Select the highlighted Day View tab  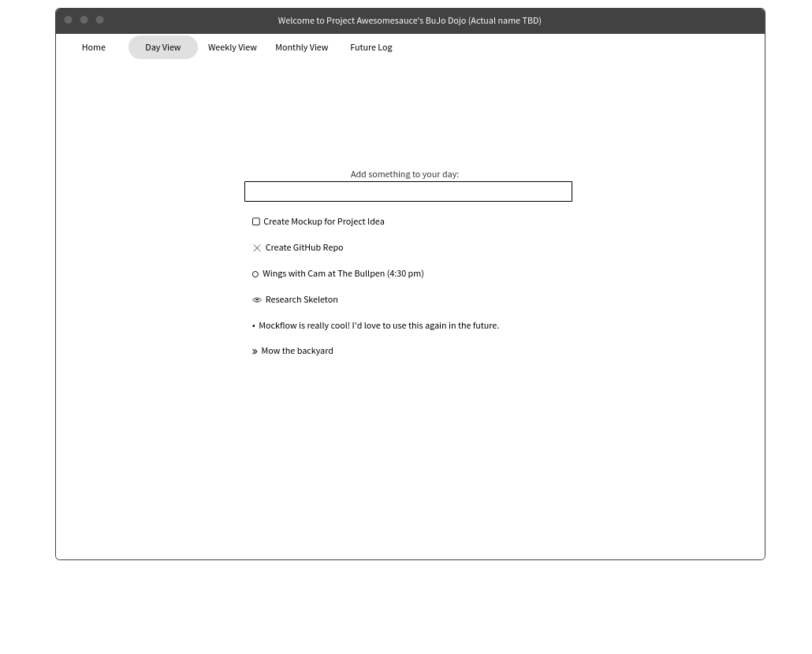162,47
